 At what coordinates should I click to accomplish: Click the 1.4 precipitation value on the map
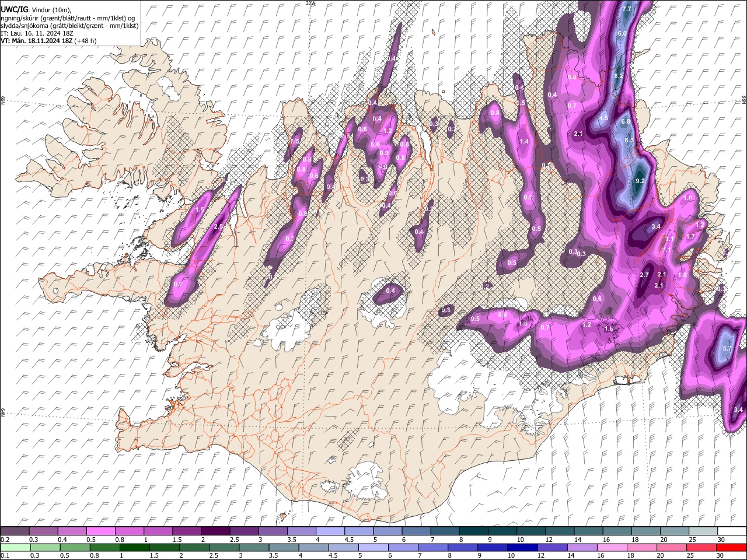(524, 141)
